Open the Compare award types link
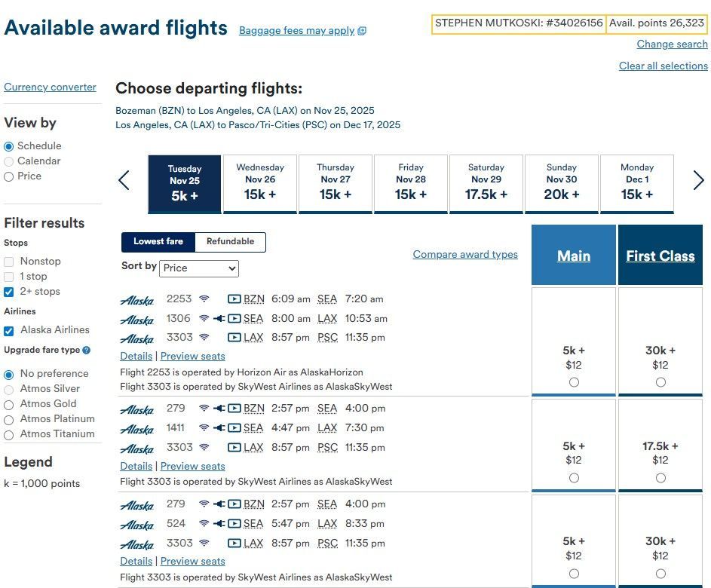This screenshot has height=588, width=711. (465, 254)
